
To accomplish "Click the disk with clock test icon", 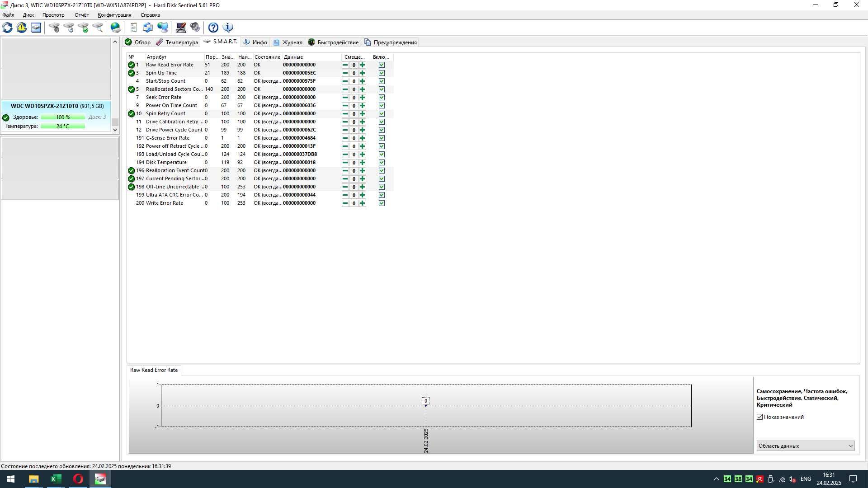I will pyautogui.click(x=69, y=28).
